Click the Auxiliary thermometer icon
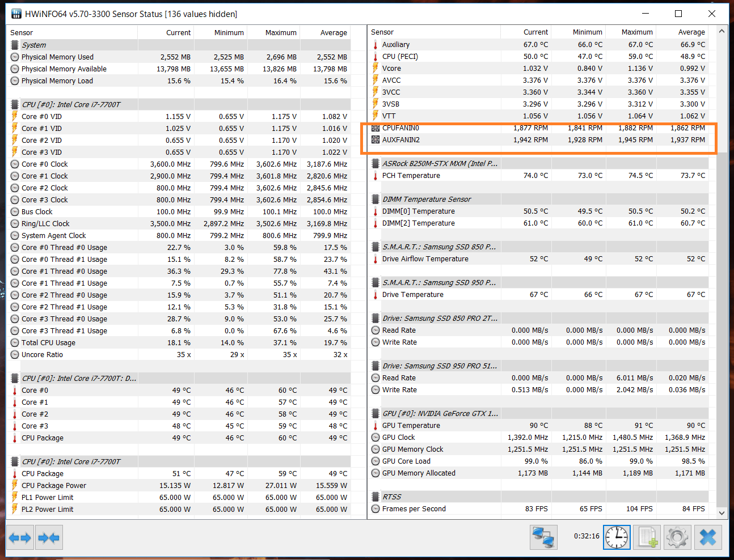 pos(376,44)
